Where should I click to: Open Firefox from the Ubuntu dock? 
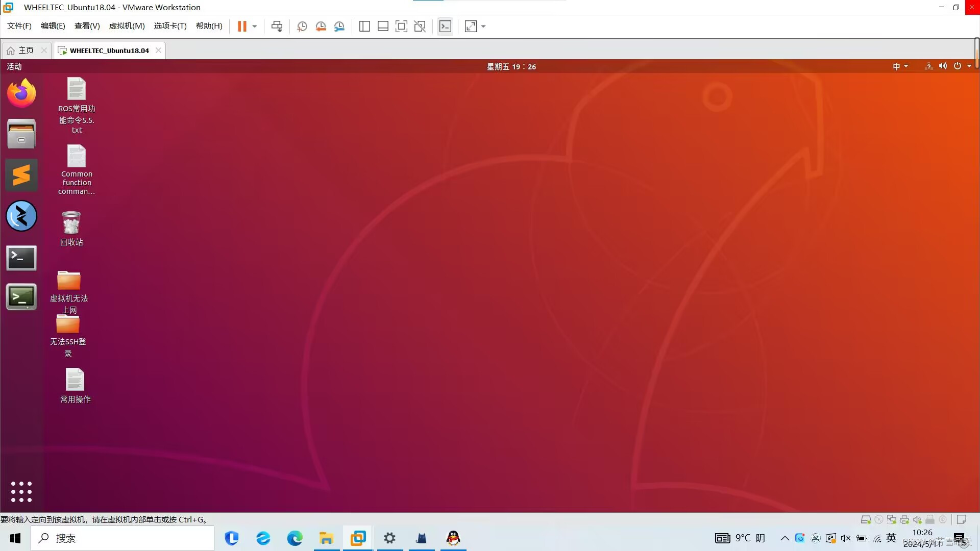coord(21,93)
